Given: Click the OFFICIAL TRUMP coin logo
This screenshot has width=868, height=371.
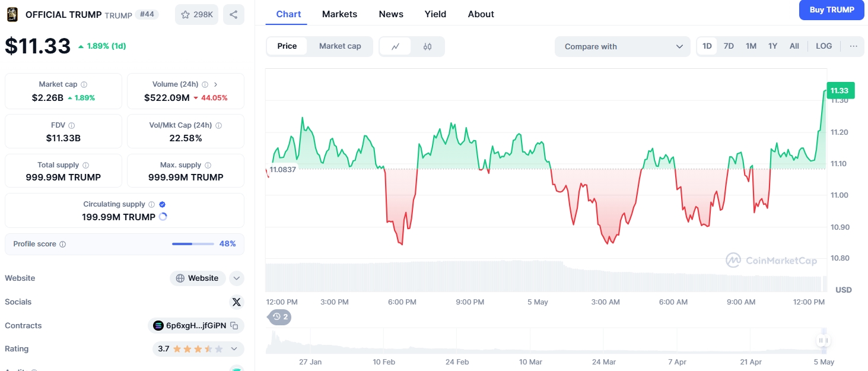Looking at the screenshot, I should pyautogui.click(x=12, y=14).
